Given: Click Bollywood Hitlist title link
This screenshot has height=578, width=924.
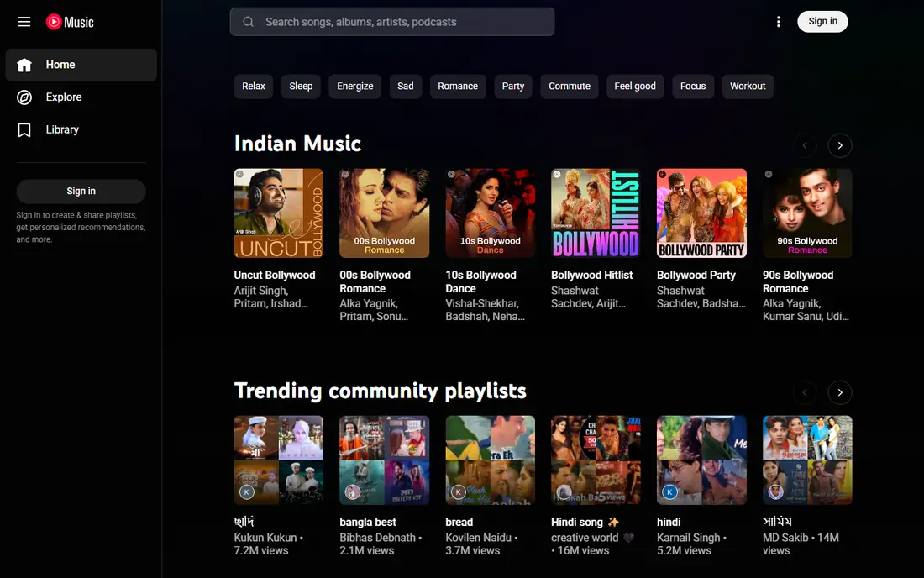Looking at the screenshot, I should [x=591, y=276].
